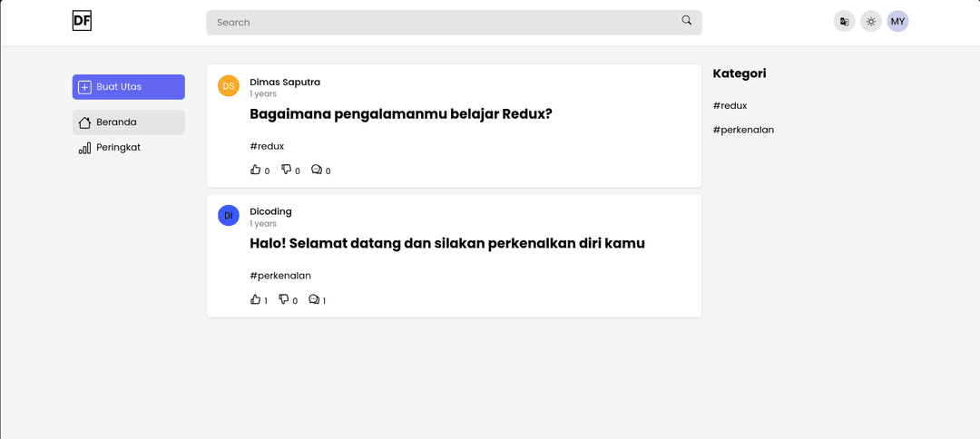Open thread 'Bagaimana pengalamanmu belajar Redux?'

401,114
